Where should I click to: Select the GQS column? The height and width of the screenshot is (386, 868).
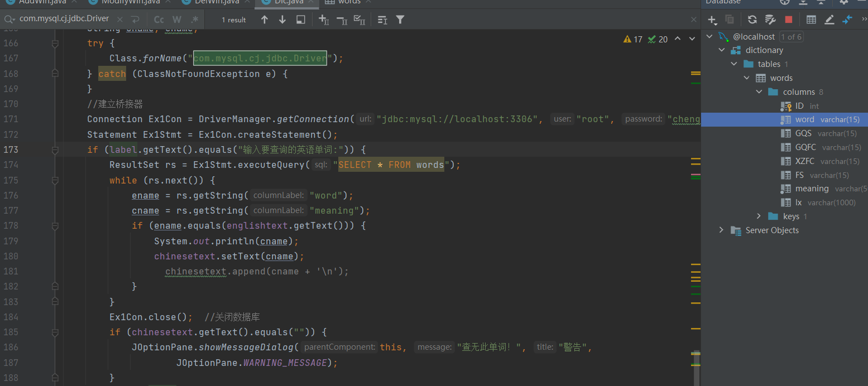click(x=784, y=133)
